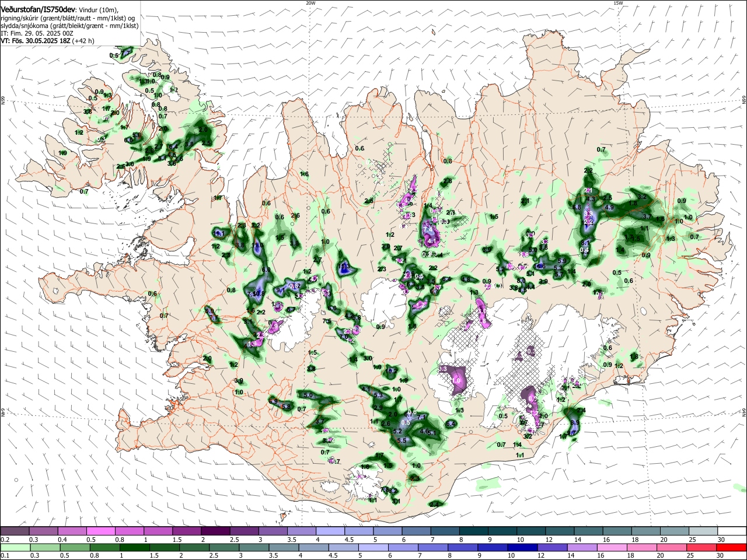Image resolution: width=747 pixels, height=560 pixels.
Task: Select rain legend swatch between 25 and 30
Action: pos(701,547)
